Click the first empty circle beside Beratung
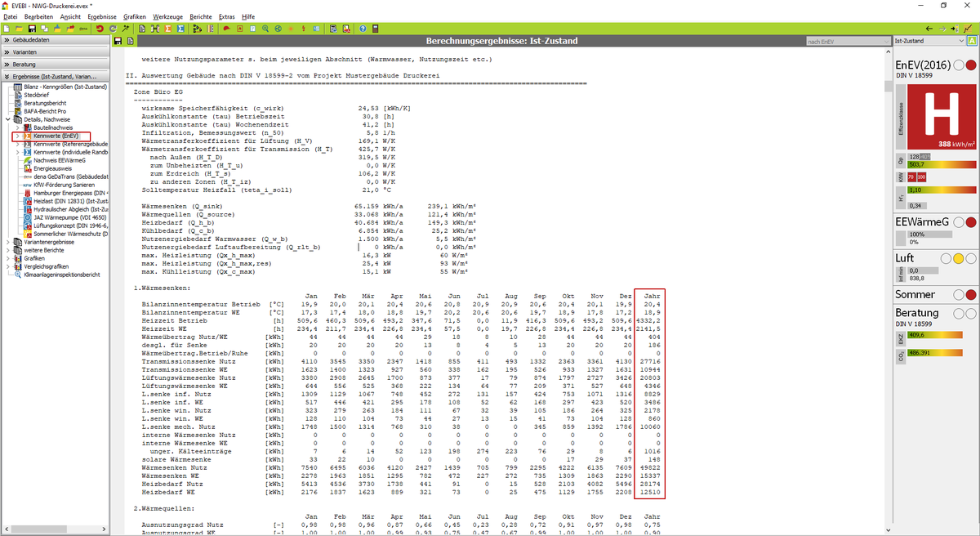The image size is (980, 536). coord(958,313)
